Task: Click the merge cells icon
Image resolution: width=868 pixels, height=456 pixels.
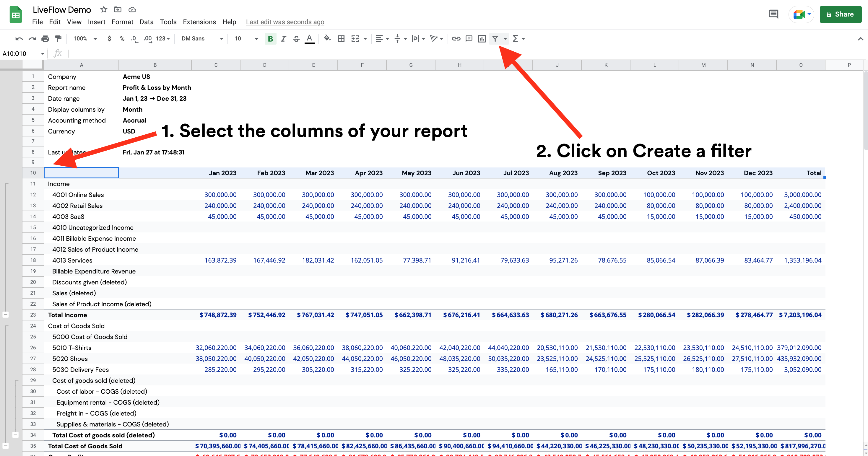Action: [x=355, y=39]
